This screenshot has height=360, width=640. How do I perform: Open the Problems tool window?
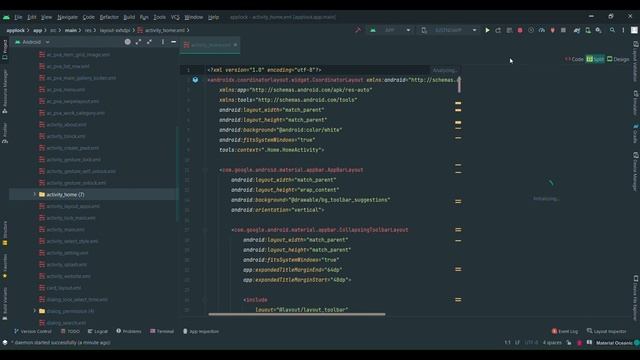click(129, 331)
